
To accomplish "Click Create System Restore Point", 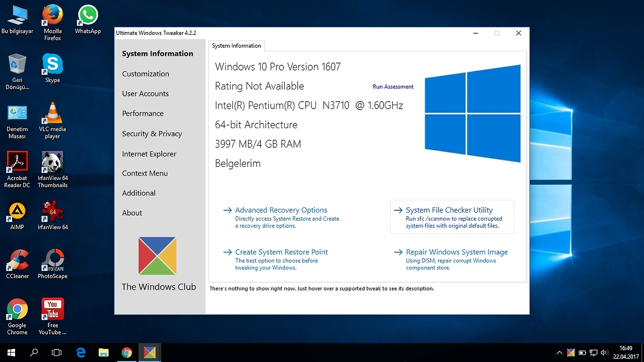I will 276,259.
